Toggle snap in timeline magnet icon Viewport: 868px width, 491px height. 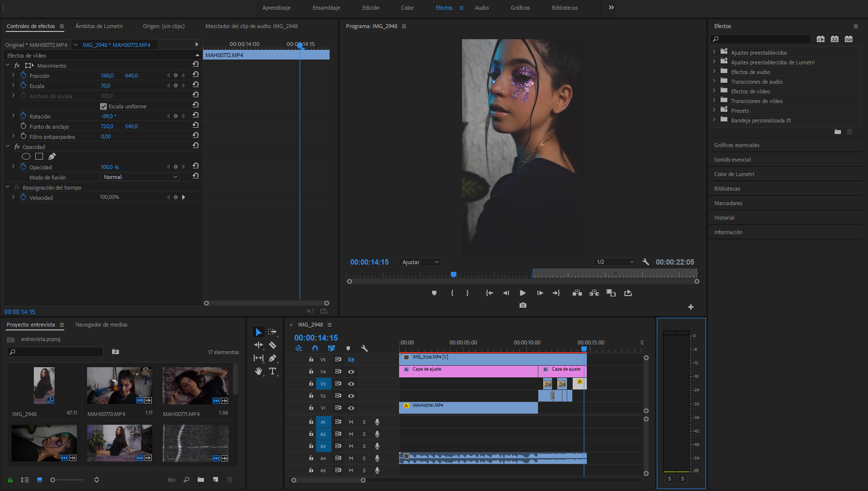[315, 348]
